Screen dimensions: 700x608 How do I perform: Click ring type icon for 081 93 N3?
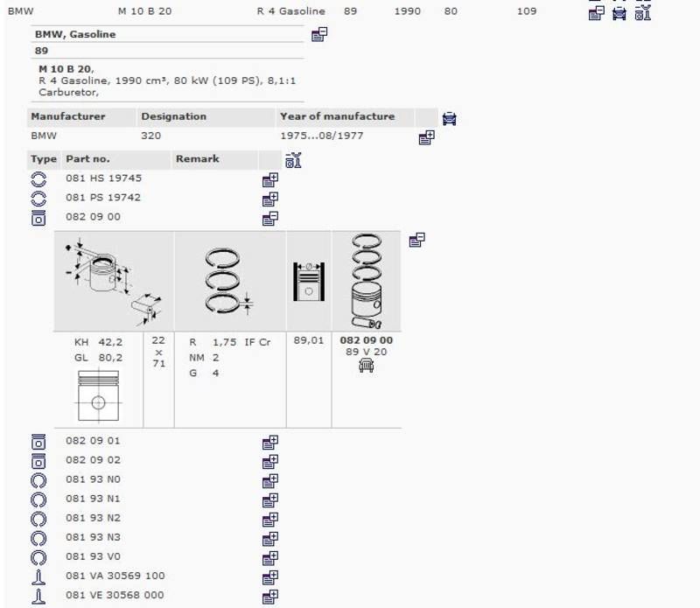tap(38, 538)
